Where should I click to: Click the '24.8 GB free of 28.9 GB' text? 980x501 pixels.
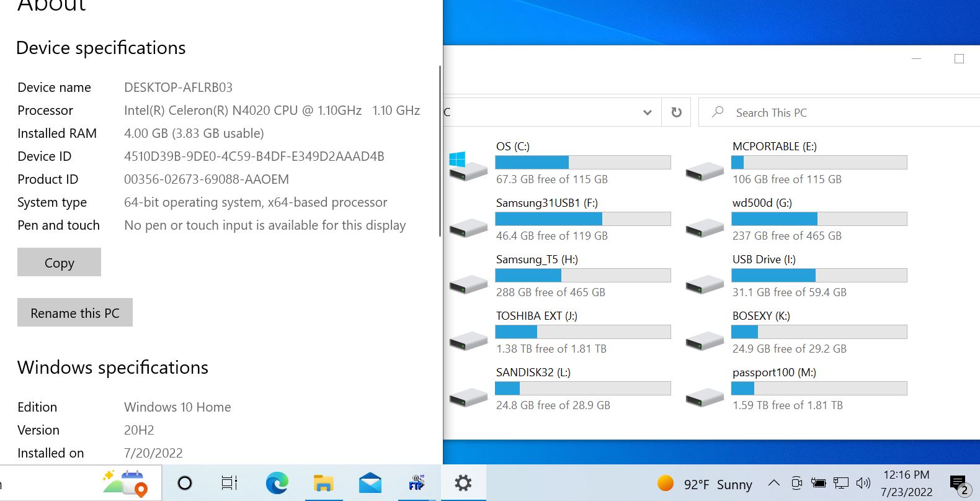553,405
